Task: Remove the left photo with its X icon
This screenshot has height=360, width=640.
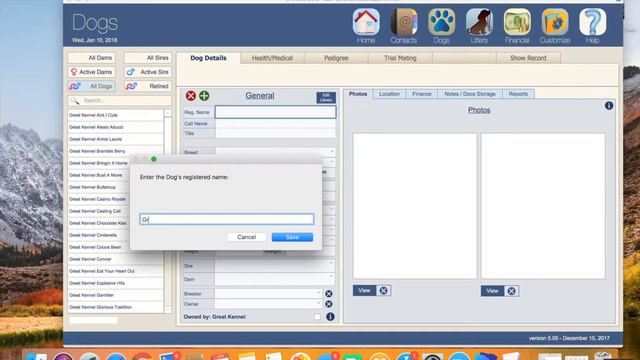Action: point(383,291)
